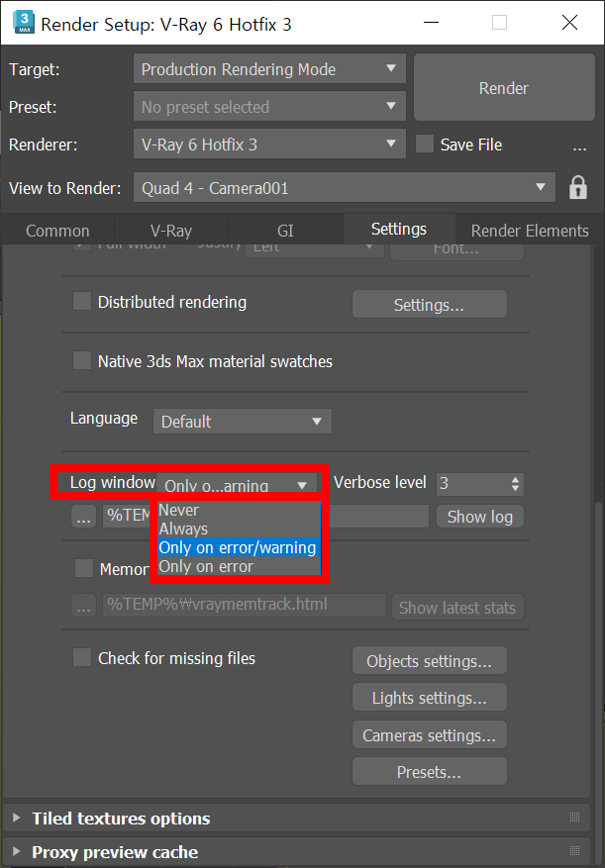Image resolution: width=605 pixels, height=868 pixels.
Task: Open the Presets button
Action: coord(430,771)
